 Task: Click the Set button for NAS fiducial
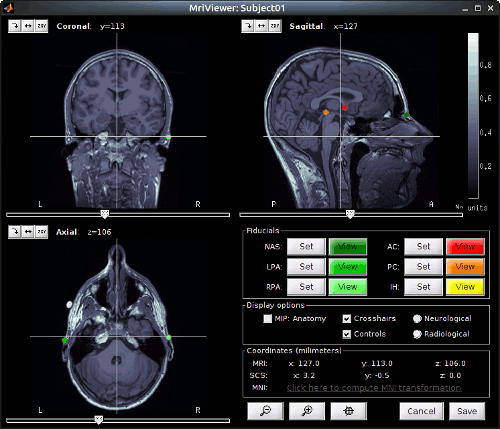point(306,247)
